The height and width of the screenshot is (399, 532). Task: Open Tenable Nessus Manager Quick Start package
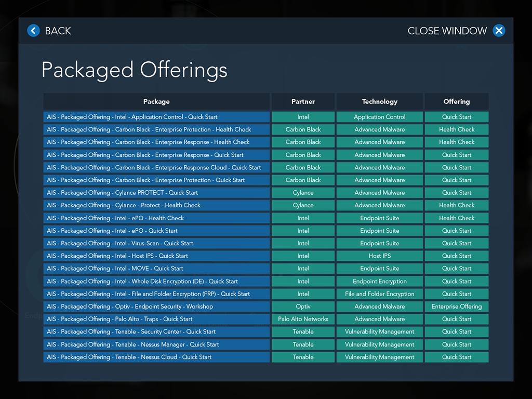(156, 344)
